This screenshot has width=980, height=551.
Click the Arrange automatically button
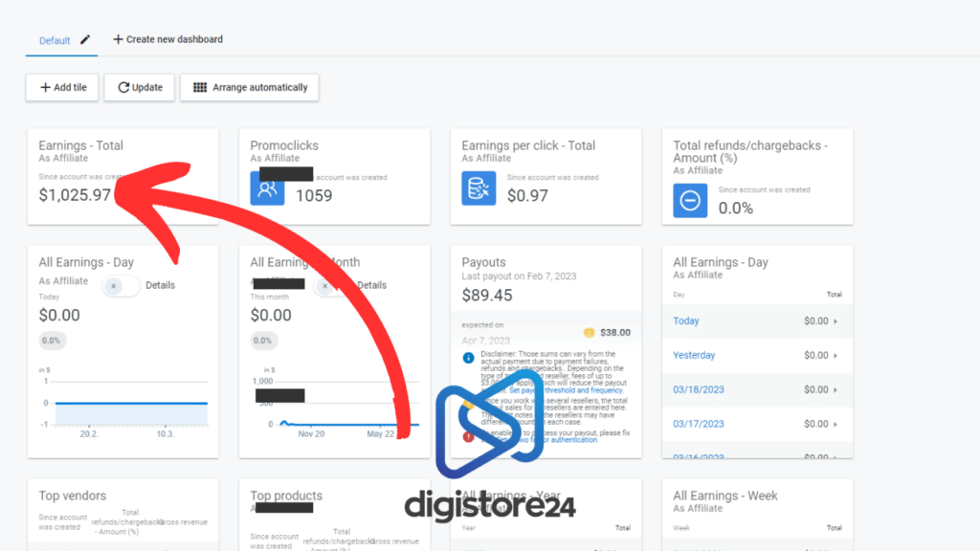pos(250,87)
